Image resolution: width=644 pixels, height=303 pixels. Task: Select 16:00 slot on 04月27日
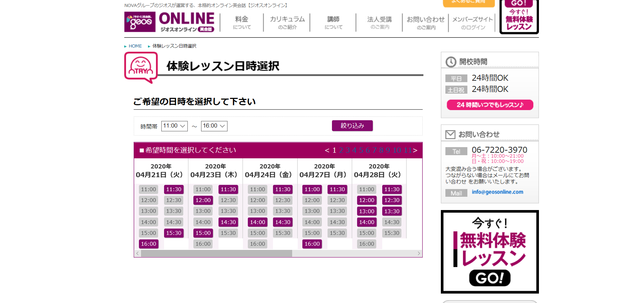[312, 244]
